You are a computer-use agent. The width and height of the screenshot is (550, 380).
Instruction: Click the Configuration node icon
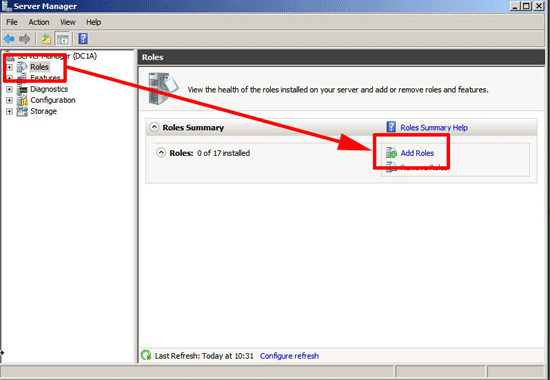(22, 100)
